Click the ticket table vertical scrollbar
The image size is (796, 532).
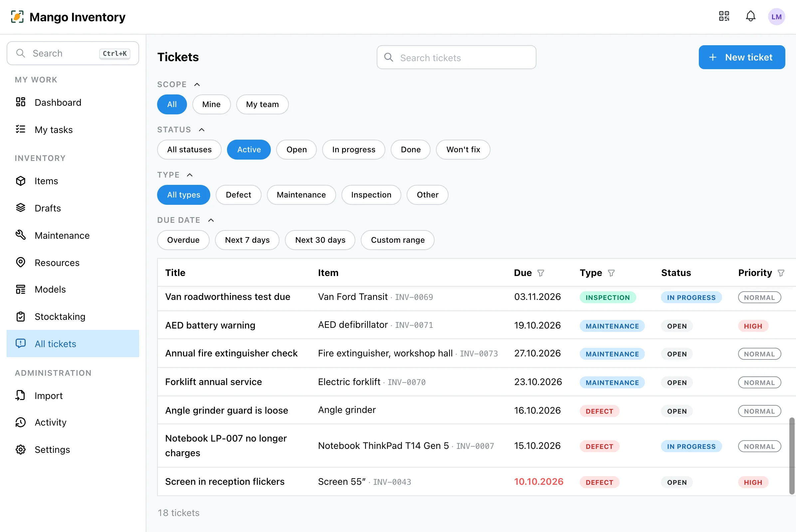pos(792,456)
